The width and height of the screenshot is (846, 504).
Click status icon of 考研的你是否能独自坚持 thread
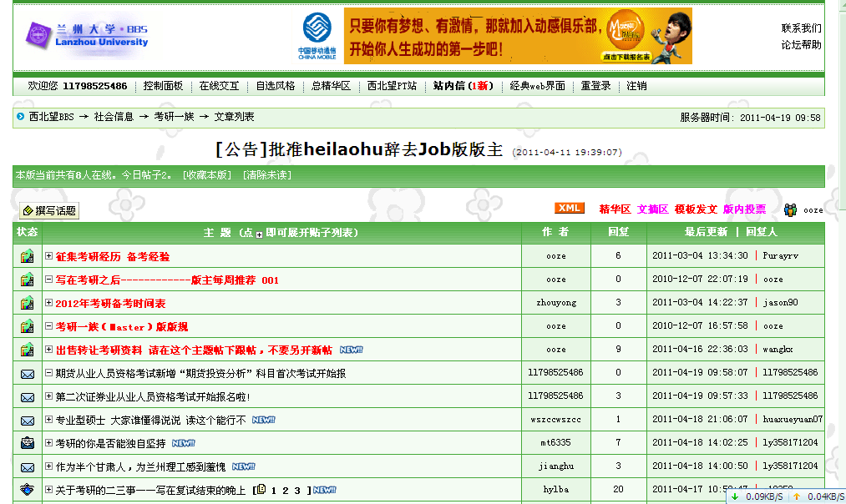tap(28, 443)
